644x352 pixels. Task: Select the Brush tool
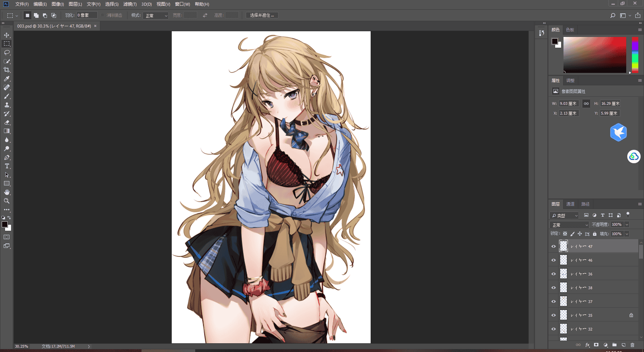click(7, 96)
